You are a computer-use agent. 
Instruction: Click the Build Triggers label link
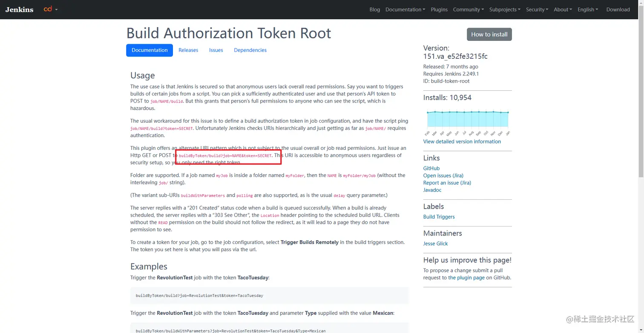tap(439, 217)
